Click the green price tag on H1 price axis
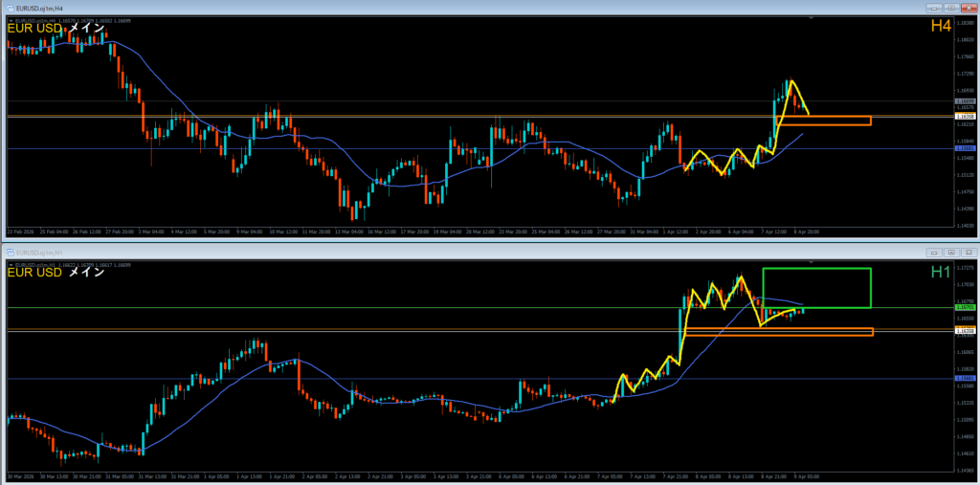 (x=964, y=307)
